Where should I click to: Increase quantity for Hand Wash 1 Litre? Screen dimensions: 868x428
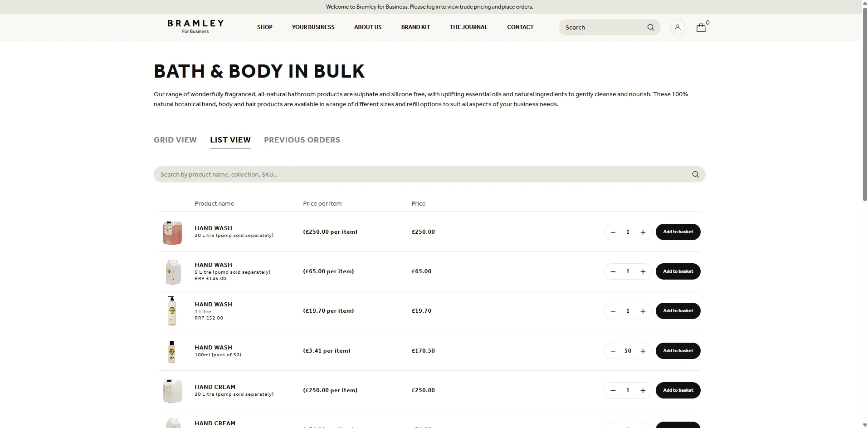(643, 311)
